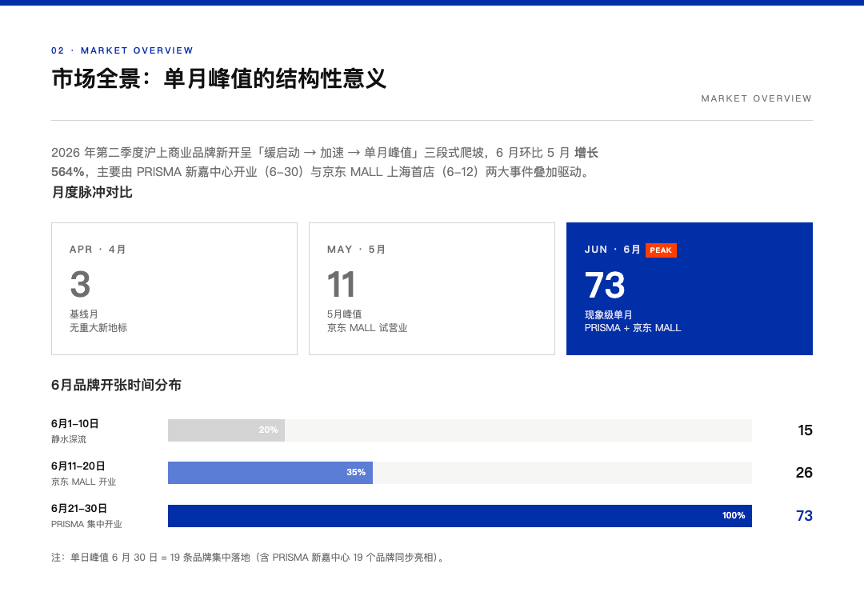This screenshot has height=616, width=864.
Task: Click the value '26' at row end
Action: (x=804, y=473)
